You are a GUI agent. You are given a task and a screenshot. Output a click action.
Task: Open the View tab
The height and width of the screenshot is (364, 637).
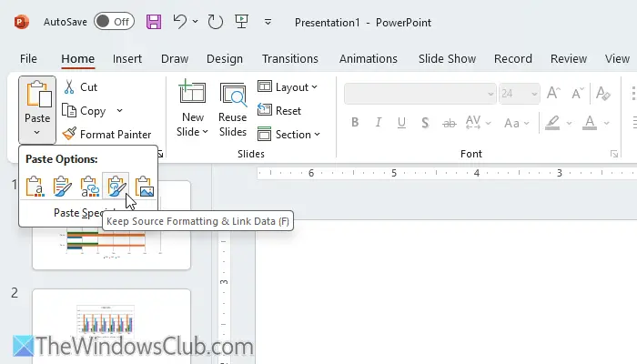pos(617,59)
